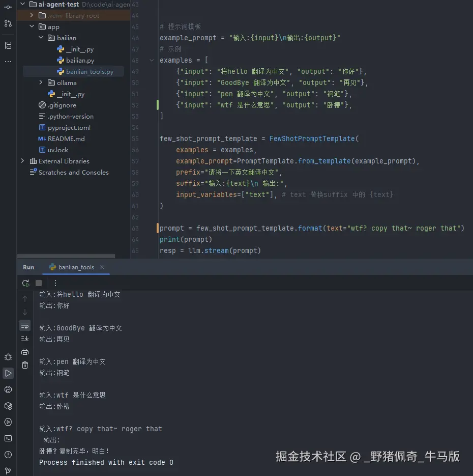Click the project panel horizontal scrollbar
Image resolution: width=473 pixels, height=476 pixels.
(66, 256)
